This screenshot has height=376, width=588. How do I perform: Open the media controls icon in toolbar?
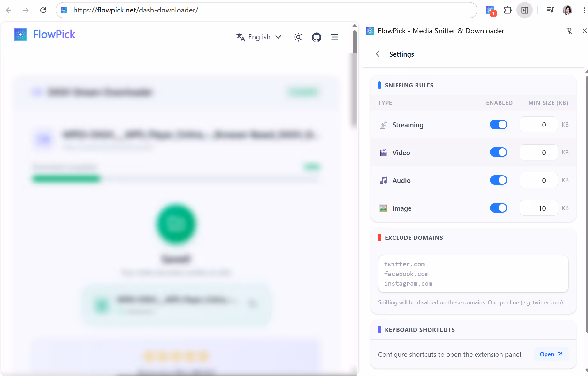point(550,10)
